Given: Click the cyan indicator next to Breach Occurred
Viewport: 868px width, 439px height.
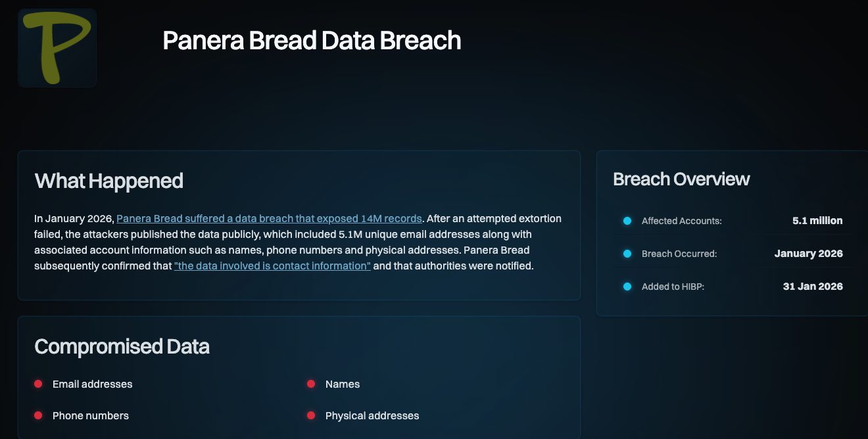Looking at the screenshot, I should pos(627,254).
